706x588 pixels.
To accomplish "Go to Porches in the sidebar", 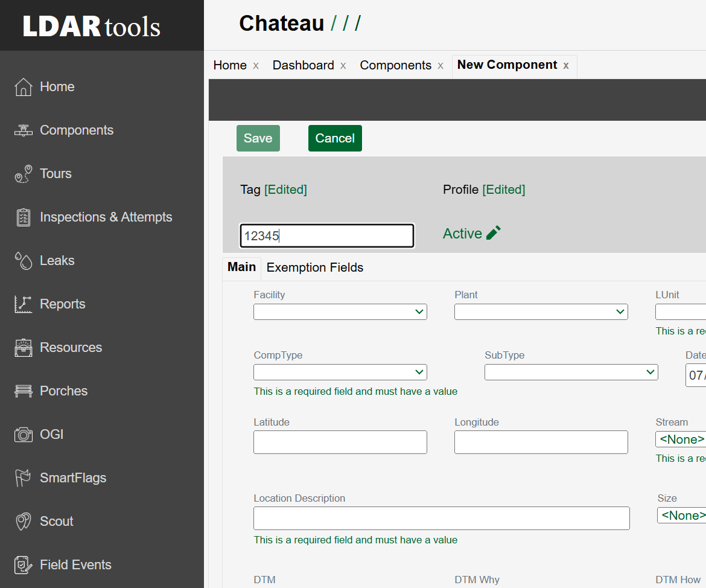I will [63, 391].
